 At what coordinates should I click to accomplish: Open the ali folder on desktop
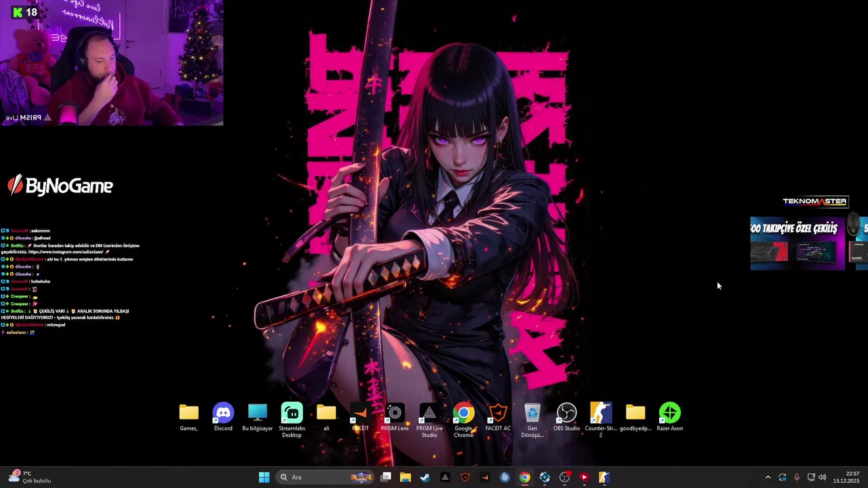pos(326,417)
